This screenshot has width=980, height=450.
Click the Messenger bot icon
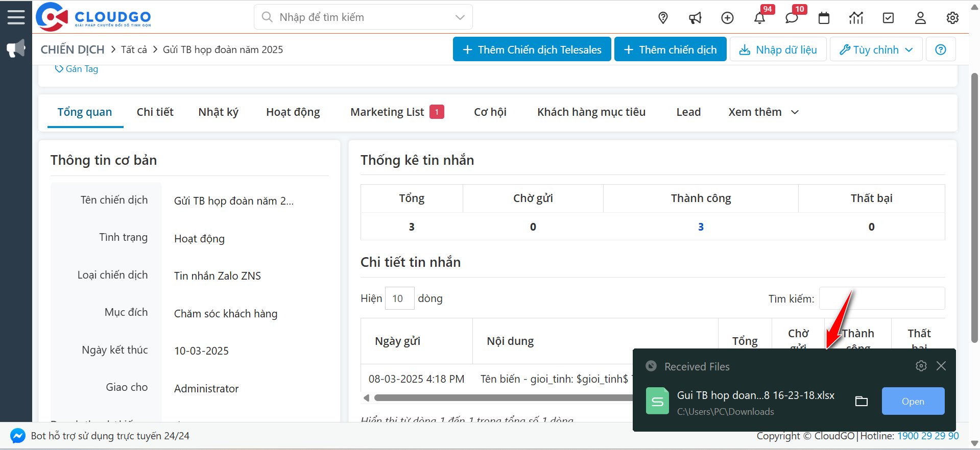pos(17,436)
